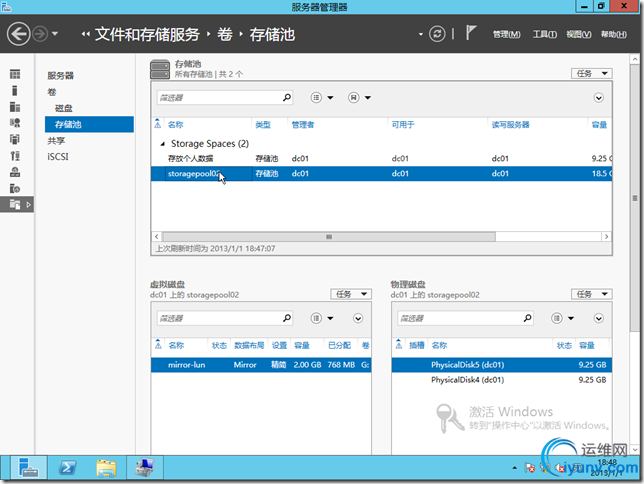
Task: Click the fourth taskbar application icon
Action: [x=145, y=468]
